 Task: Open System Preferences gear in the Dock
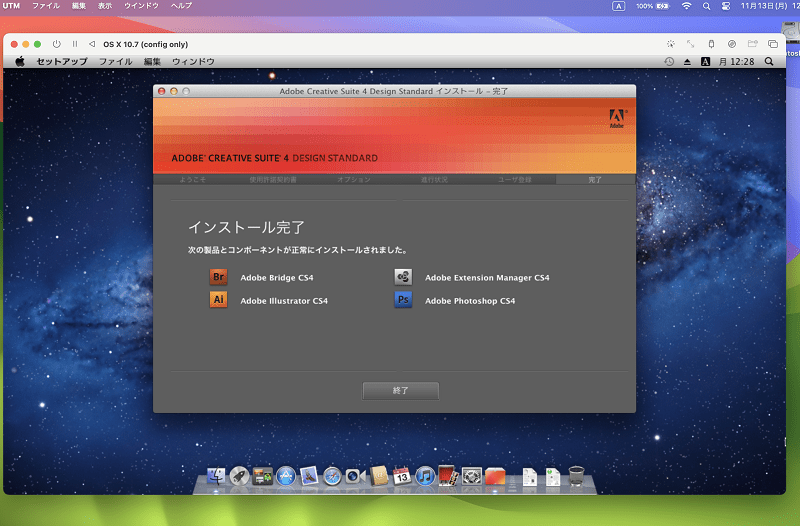[471, 476]
